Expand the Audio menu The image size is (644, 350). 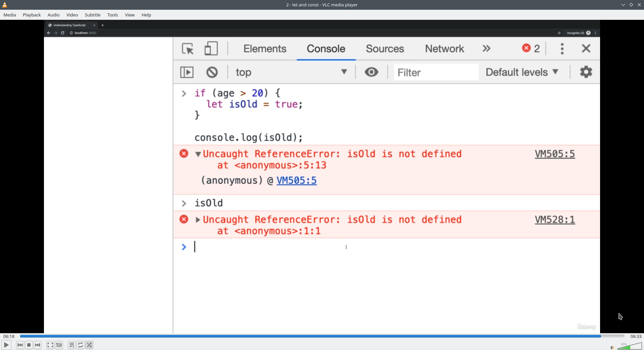coord(53,15)
